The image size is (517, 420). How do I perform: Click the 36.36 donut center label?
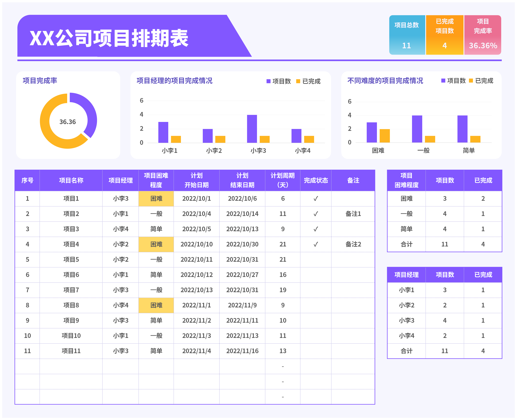[67, 122]
